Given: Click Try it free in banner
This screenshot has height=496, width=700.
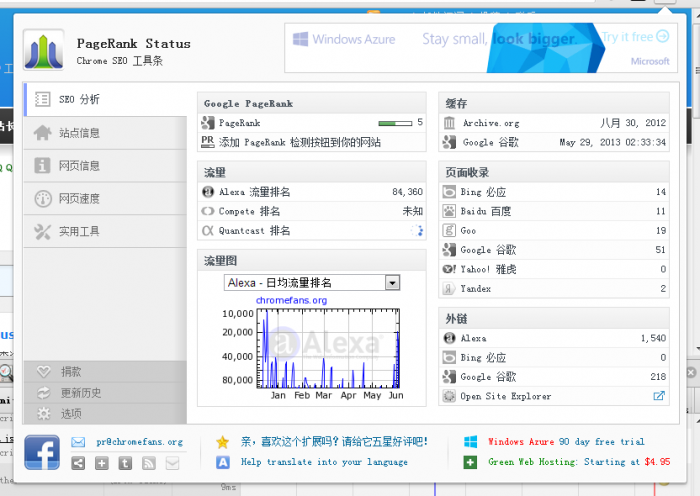Looking at the screenshot, I should [x=636, y=37].
